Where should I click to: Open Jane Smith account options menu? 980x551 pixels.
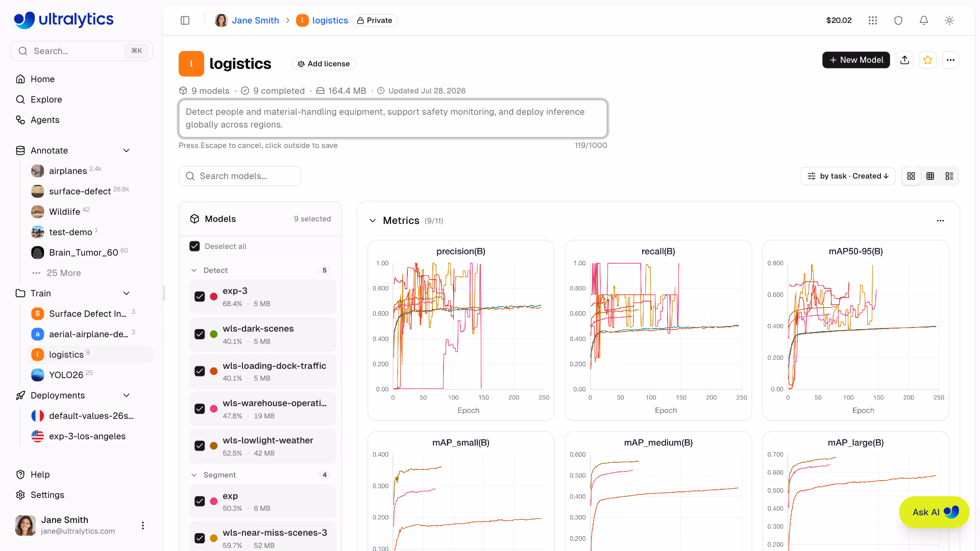[x=143, y=525]
